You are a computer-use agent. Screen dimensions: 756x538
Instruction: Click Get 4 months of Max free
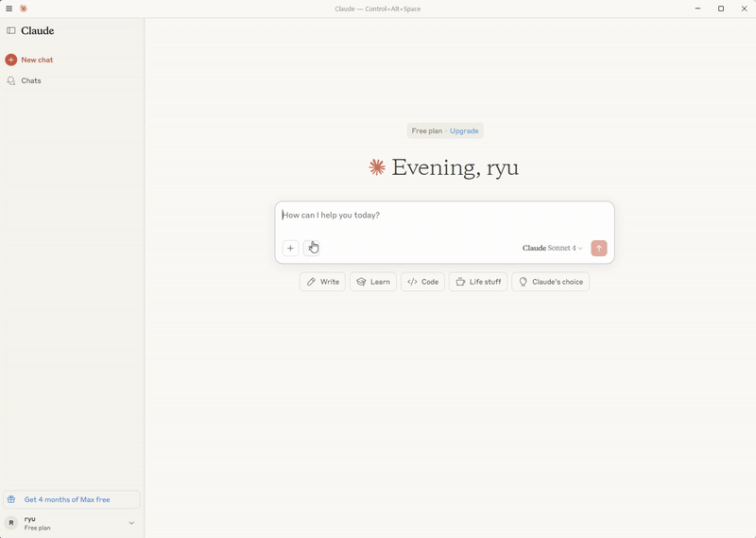tap(72, 499)
